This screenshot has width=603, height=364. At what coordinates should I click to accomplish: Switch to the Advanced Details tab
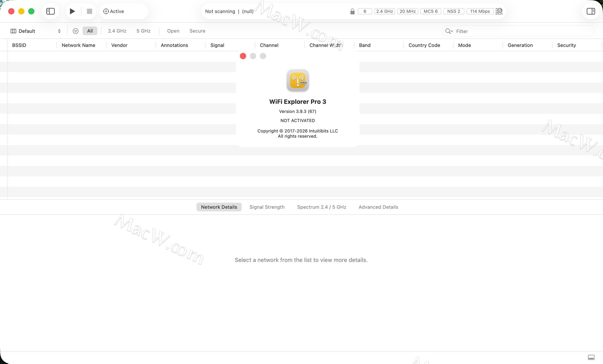(378, 207)
